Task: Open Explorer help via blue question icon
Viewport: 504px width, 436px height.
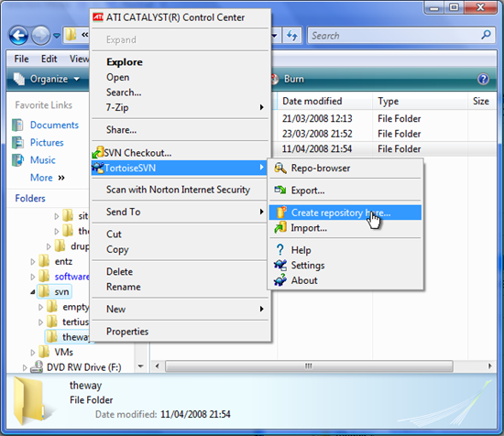Action: pyautogui.click(x=483, y=79)
